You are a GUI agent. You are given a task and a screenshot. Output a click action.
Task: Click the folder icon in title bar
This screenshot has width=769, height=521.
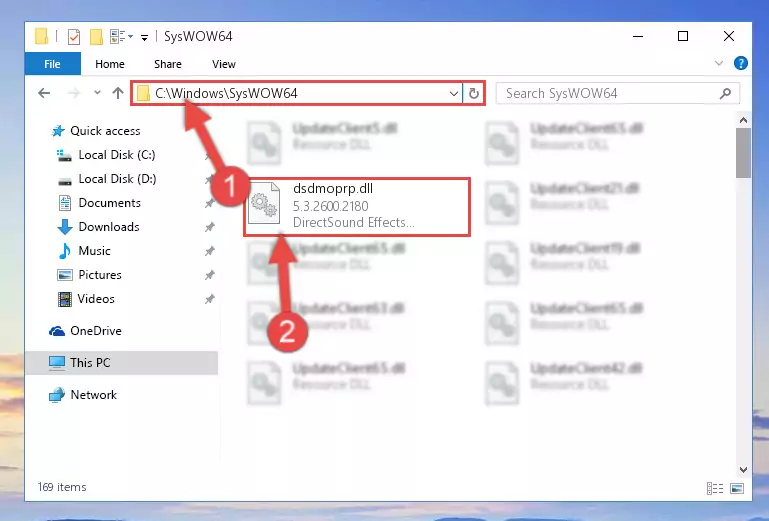(42, 36)
